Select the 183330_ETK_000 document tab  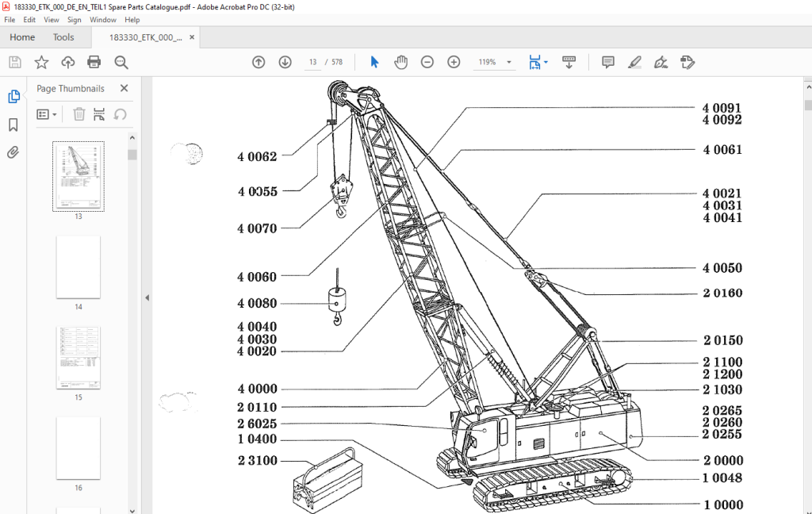coord(146,37)
